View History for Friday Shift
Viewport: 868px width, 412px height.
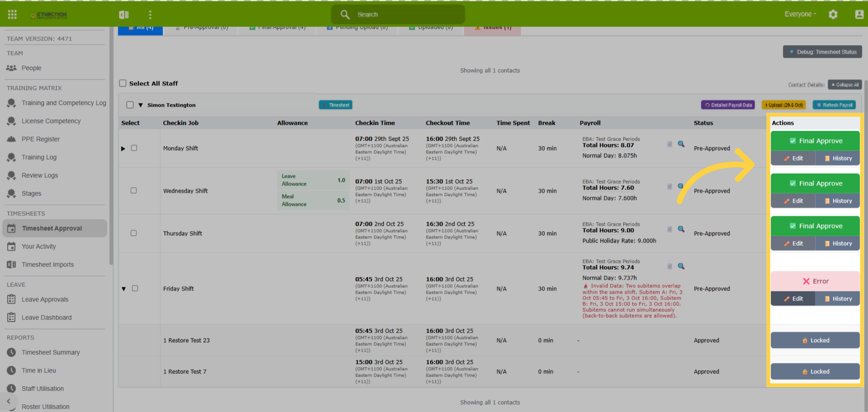click(838, 299)
